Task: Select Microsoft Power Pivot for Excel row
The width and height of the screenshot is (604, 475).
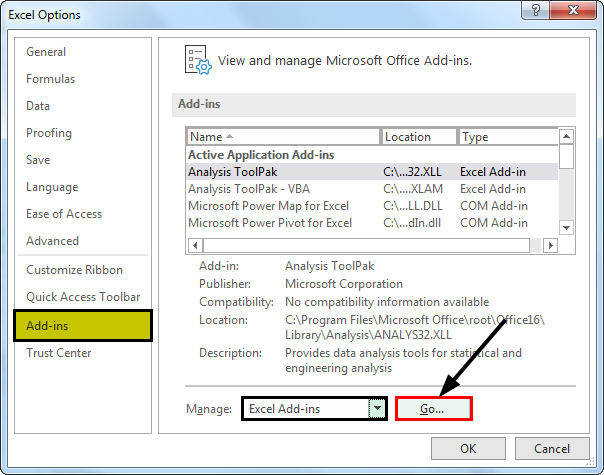Action: [372, 223]
